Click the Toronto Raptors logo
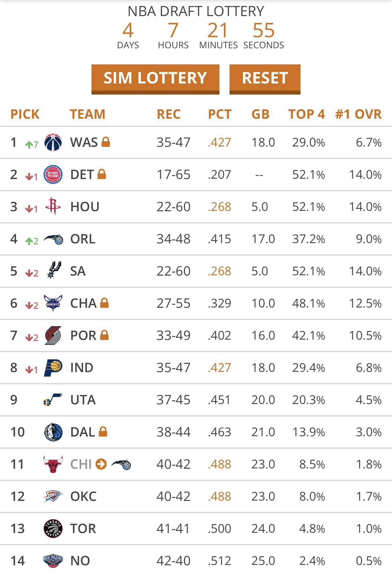 pos(53,528)
